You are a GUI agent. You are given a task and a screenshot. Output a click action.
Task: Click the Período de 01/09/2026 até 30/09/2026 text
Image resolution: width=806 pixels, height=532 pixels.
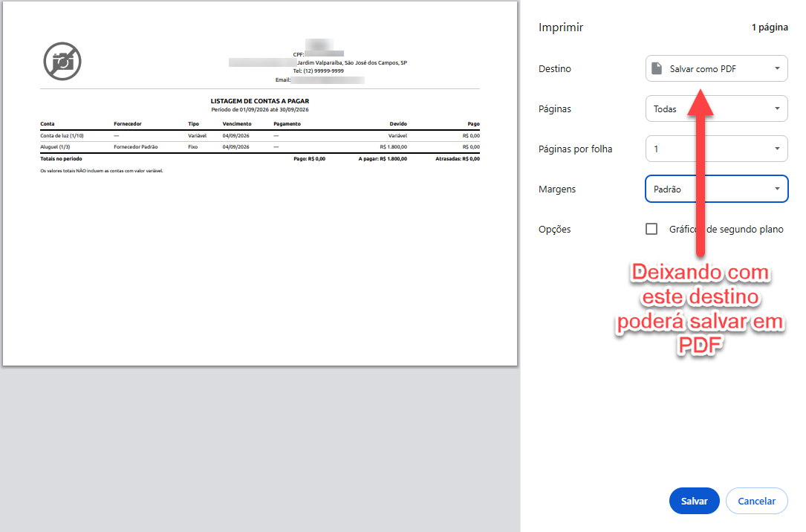(x=259, y=109)
